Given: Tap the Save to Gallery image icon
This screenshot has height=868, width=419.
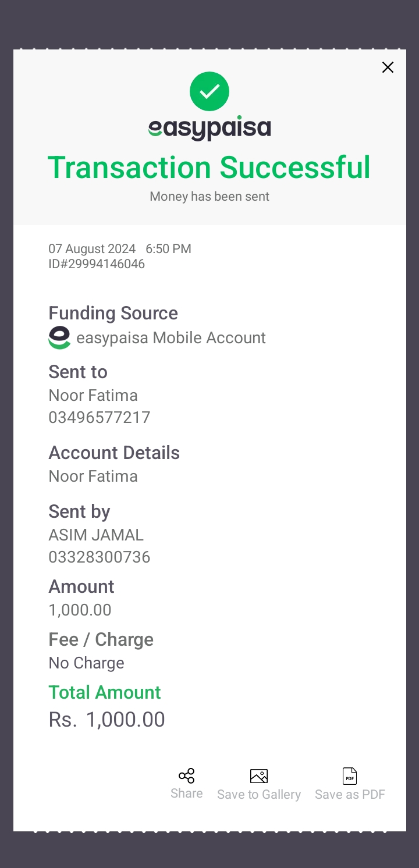Looking at the screenshot, I should click(x=259, y=776).
